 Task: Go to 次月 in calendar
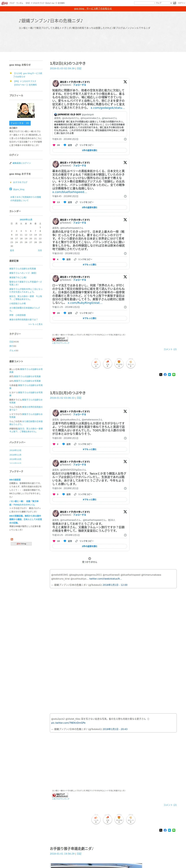point(40,251)
